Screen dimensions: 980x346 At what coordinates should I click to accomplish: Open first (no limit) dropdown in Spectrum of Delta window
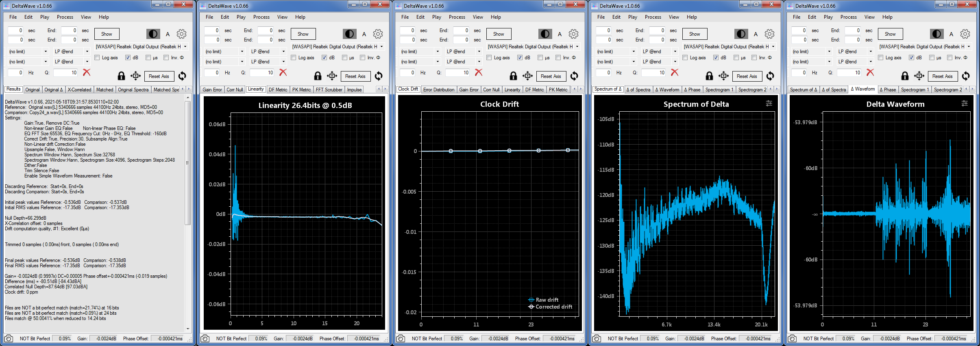click(616, 52)
